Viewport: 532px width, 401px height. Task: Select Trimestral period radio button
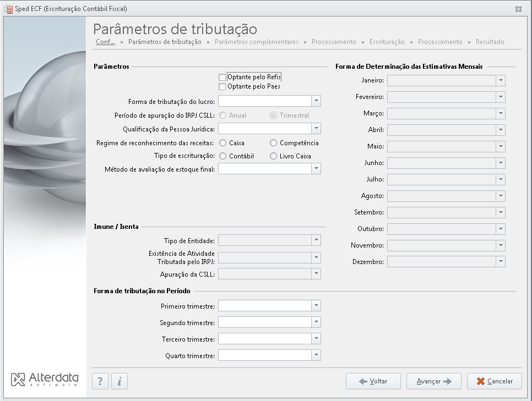(x=274, y=116)
